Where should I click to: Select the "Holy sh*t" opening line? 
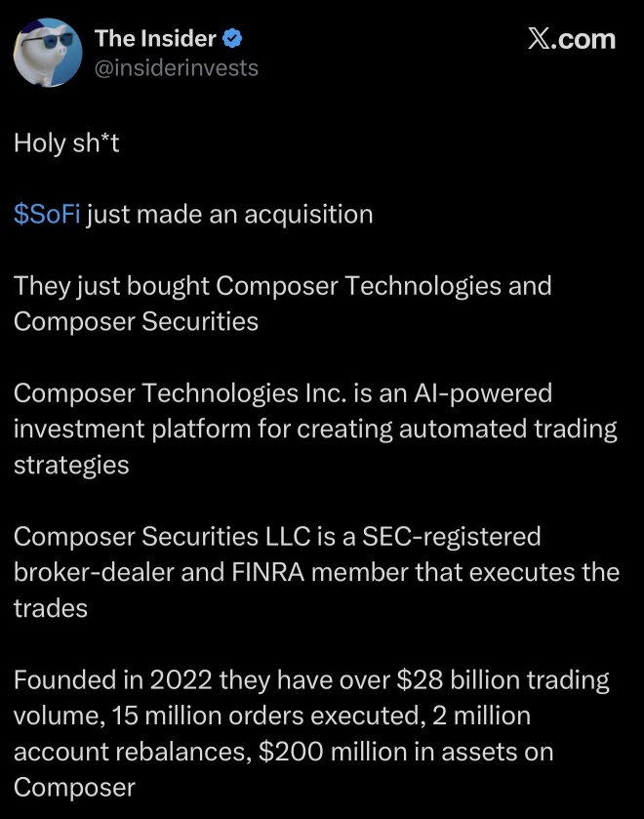[x=66, y=143]
